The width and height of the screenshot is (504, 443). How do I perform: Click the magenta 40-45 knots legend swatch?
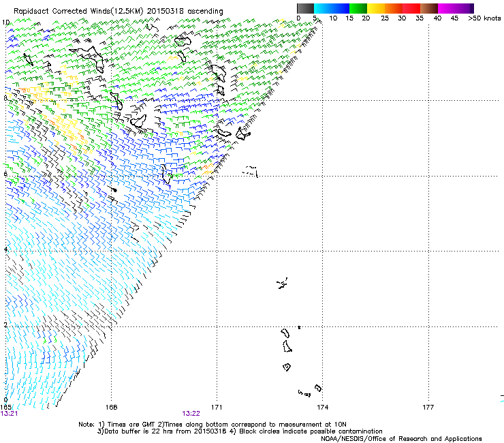point(447,8)
